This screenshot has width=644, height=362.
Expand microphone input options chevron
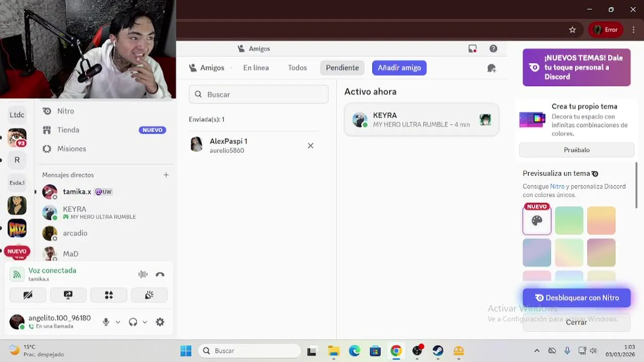click(118, 322)
